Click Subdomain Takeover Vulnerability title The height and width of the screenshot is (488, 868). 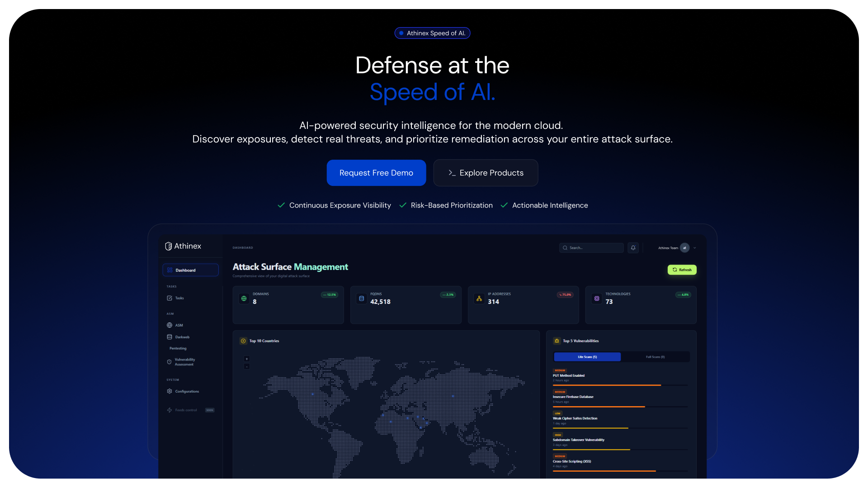click(x=578, y=440)
